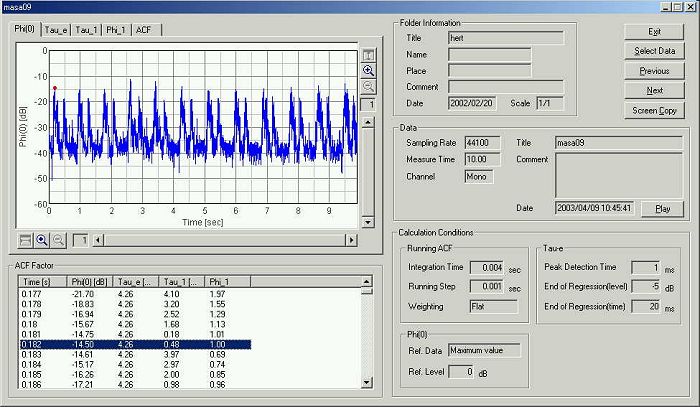Click the End of Regression(level) field
This screenshot has width=700, height=407.
[646, 287]
